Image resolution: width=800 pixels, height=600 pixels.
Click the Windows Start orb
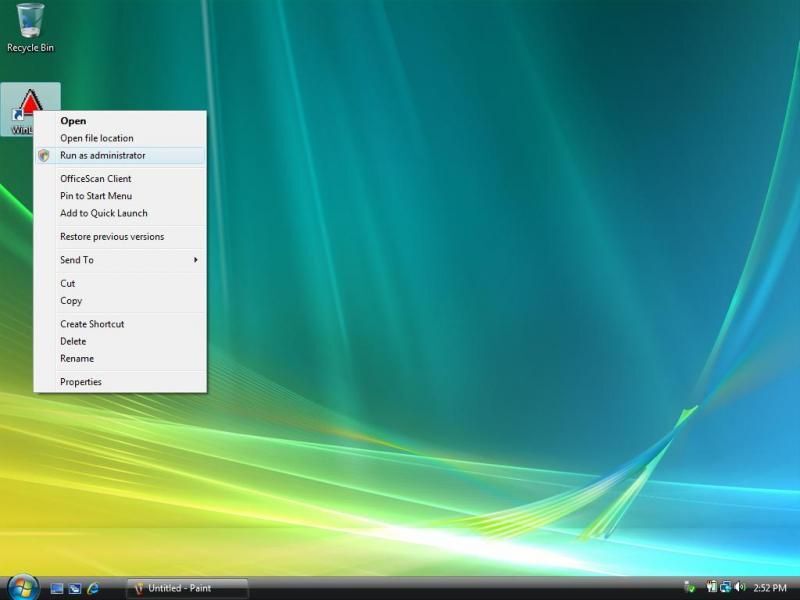(20, 587)
